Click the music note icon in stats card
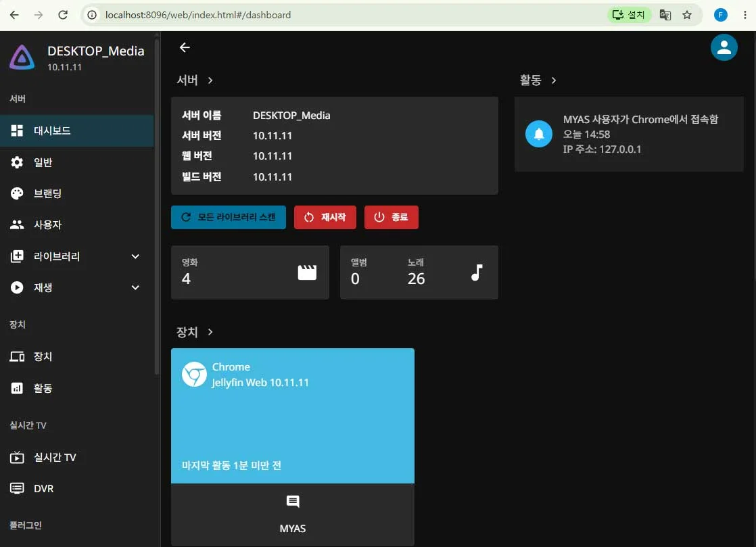756x547 pixels. pyautogui.click(x=477, y=272)
